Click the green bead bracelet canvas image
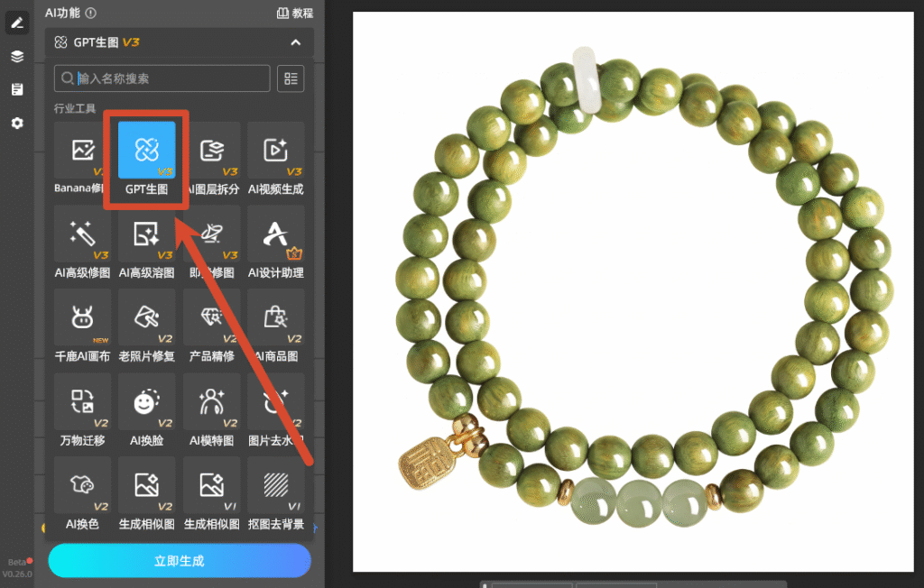This screenshot has width=924, height=588. (x=633, y=291)
